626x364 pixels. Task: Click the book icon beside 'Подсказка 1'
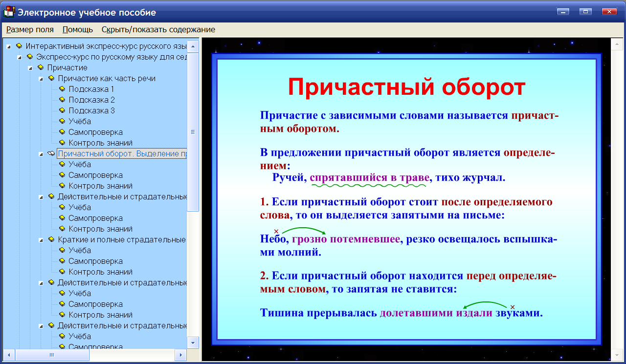tap(62, 89)
